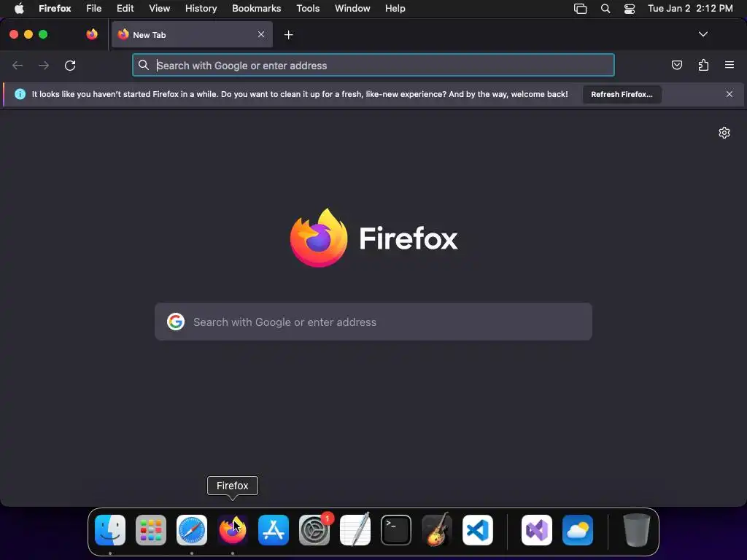The width and height of the screenshot is (747, 560).
Task: Open Finder from the Dock
Action: tap(110, 530)
